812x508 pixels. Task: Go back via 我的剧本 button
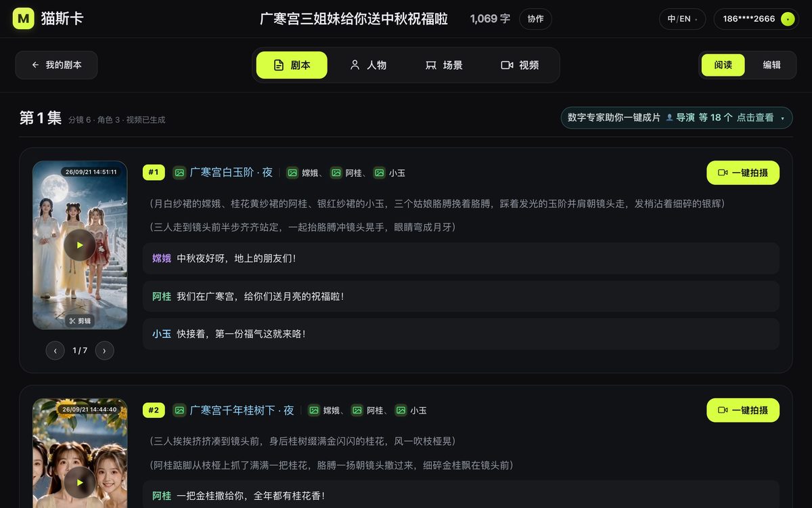(x=56, y=65)
